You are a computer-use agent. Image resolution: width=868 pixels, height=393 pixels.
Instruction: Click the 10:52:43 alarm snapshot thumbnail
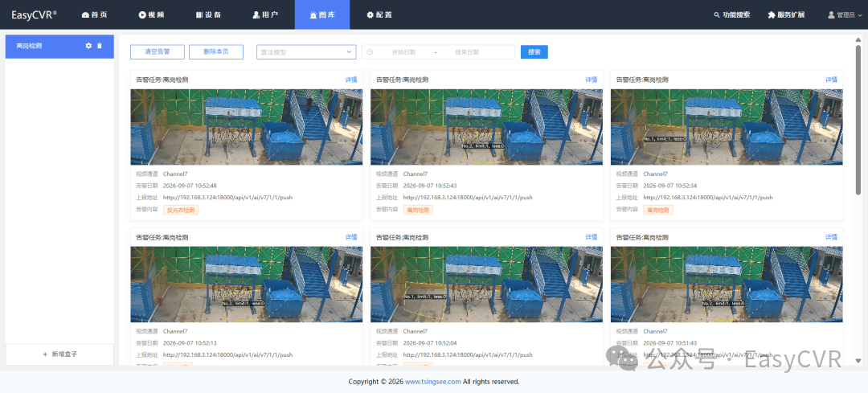(486, 127)
